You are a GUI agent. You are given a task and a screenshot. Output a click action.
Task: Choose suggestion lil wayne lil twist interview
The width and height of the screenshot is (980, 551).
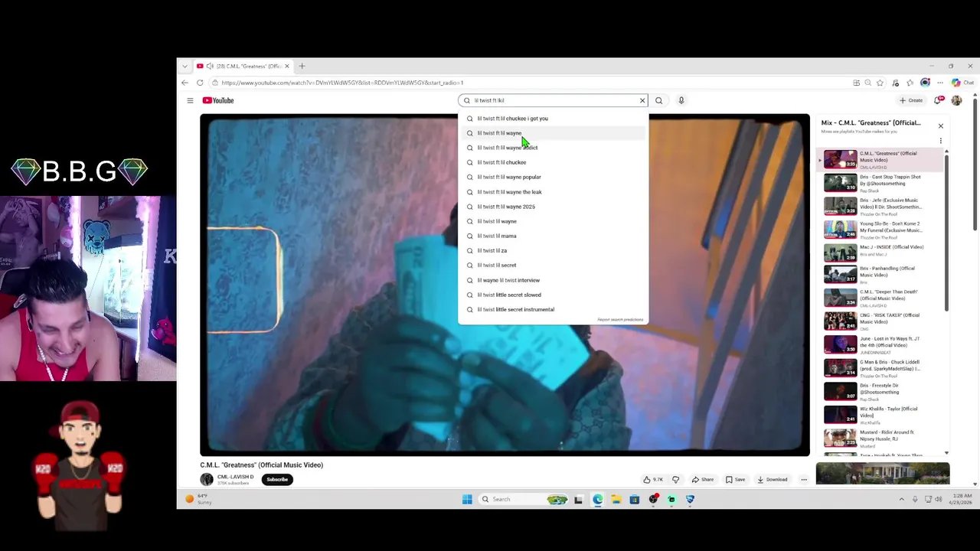click(553, 280)
